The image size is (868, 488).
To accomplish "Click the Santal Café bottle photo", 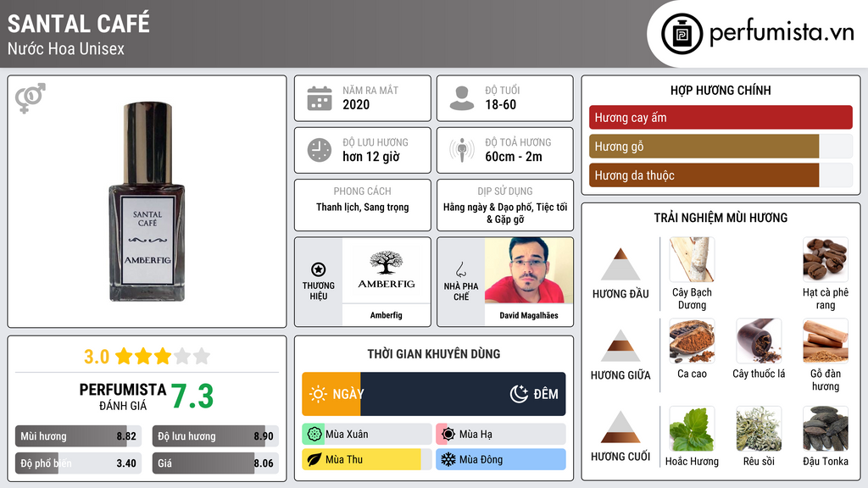I will pyautogui.click(x=147, y=202).
